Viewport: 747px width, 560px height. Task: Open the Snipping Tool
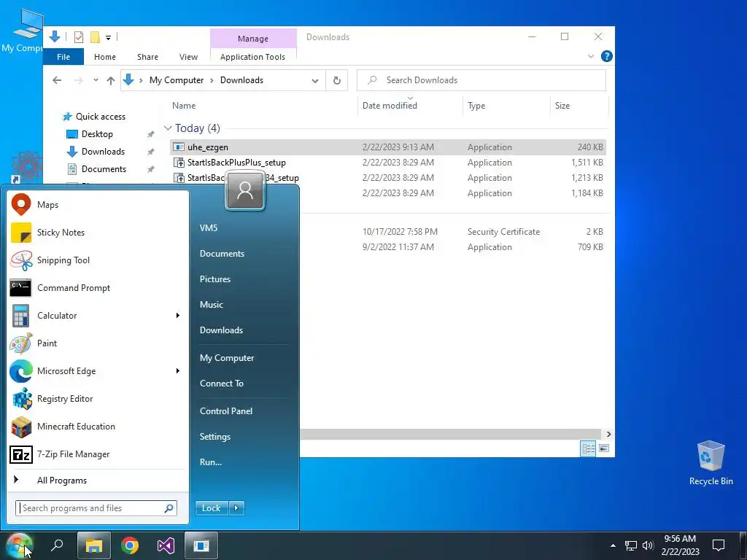(x=98, y=260)
